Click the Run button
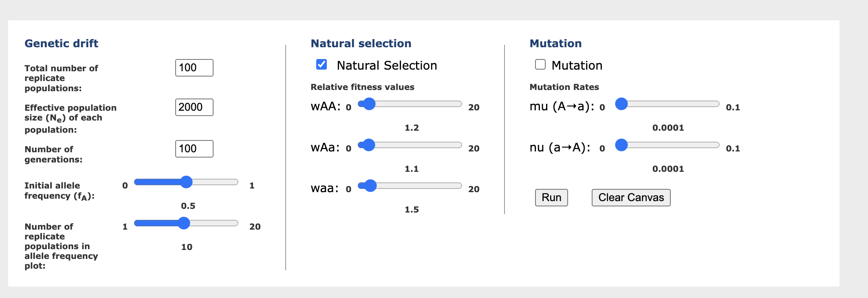This screenshot has width=868, height=298. (551, 197)
